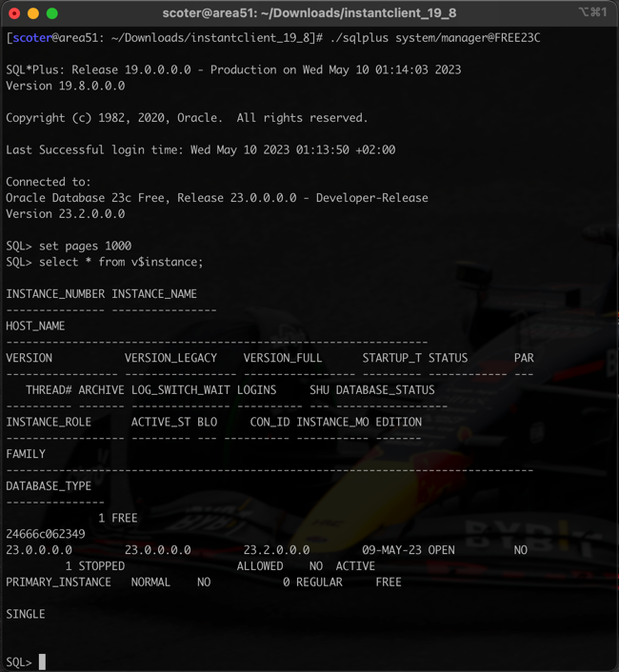Image resolution: width=619 pixels, height=672 pixels.
Task: Click the yellow minimize window button
Action: [33, 13]
